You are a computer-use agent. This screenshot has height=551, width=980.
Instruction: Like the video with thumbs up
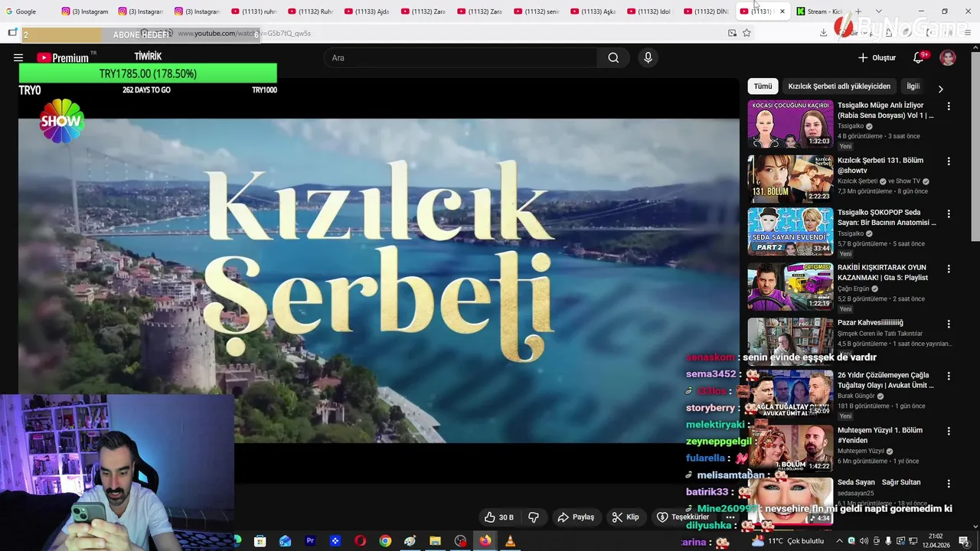point(498,517)
